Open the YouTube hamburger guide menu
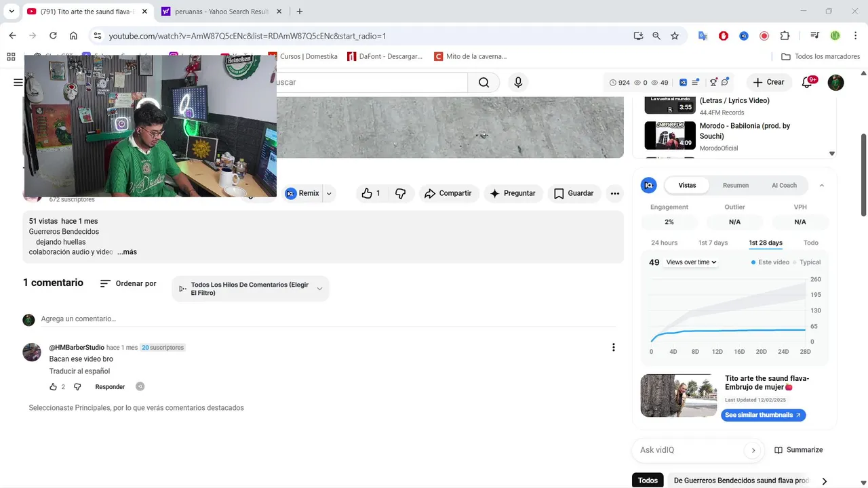 18,83
